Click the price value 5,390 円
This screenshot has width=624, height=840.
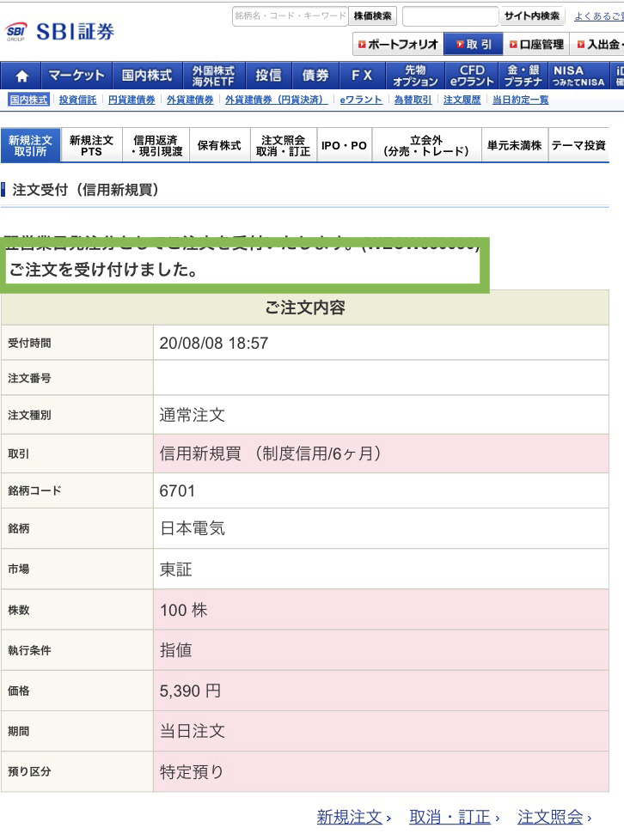190,691
